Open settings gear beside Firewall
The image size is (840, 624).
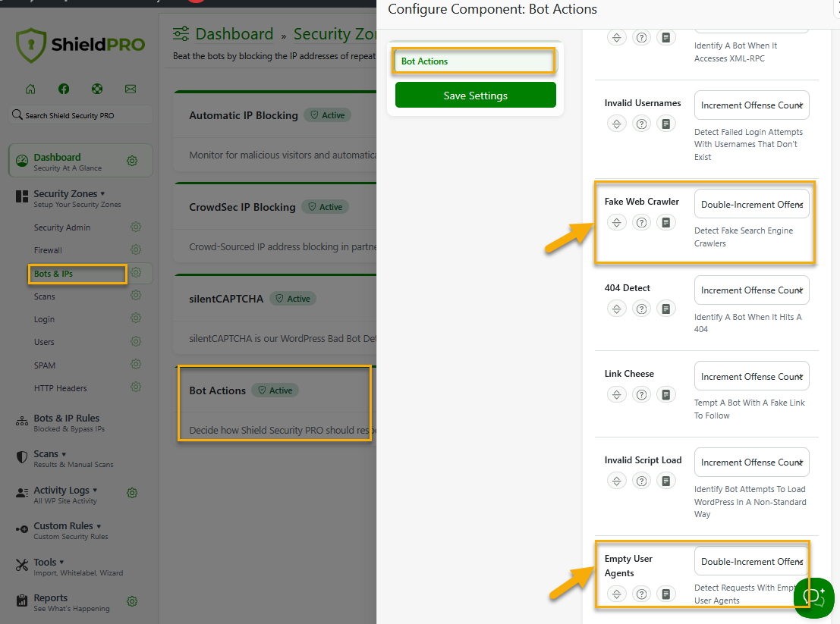point(136,250)
